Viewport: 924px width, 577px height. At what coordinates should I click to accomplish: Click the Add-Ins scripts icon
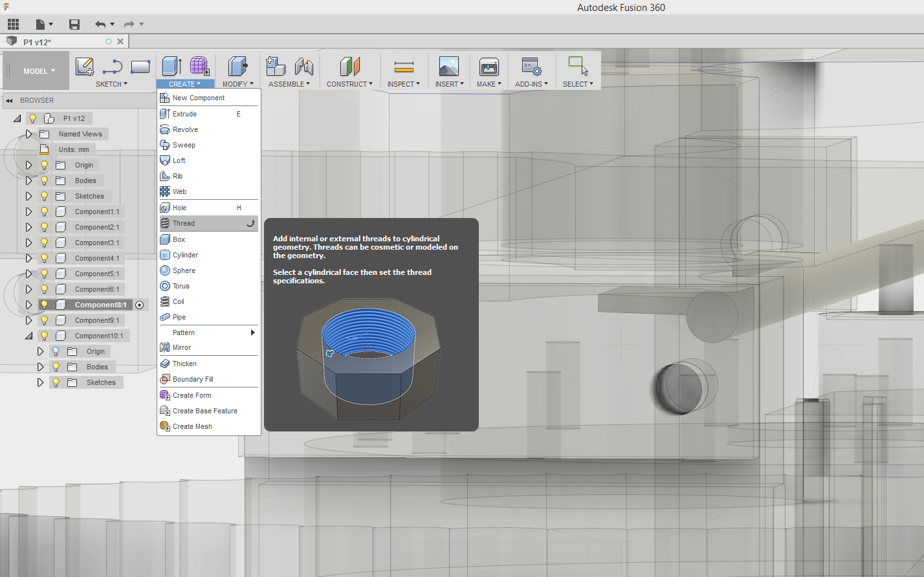click(x=532, y=66)
